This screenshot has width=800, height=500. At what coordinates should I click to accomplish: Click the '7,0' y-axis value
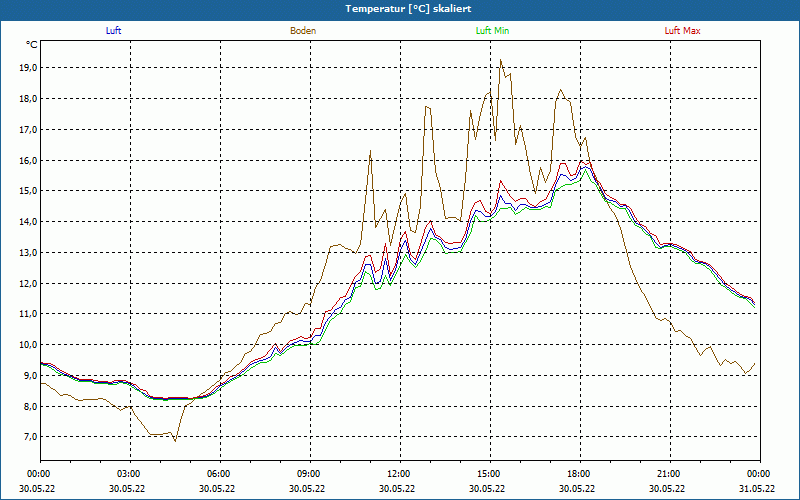[x=30, y=437]
